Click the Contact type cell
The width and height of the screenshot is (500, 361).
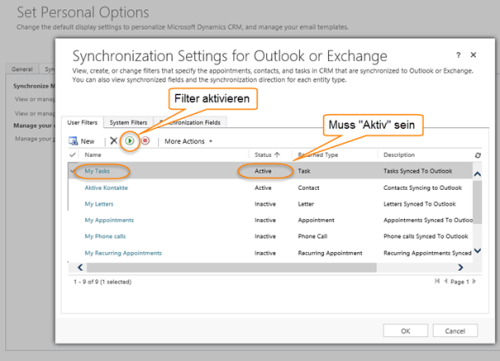pos(308,188)
